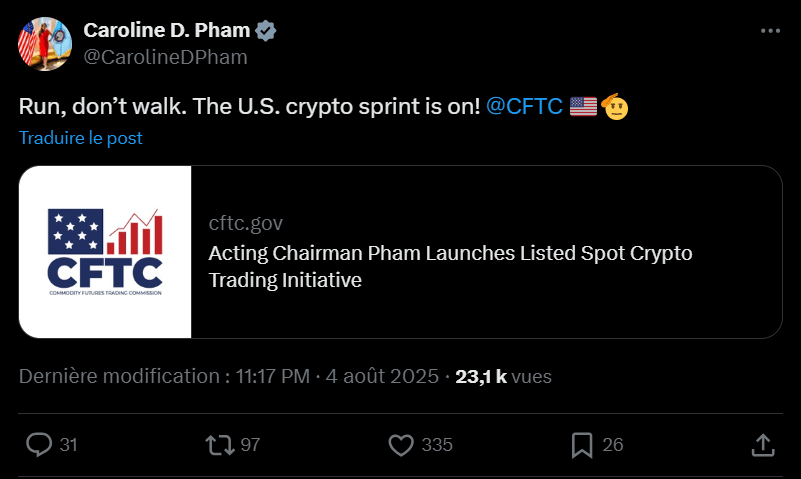Click the @CFTC mention link
Image resolution: width=801 pixels, height=479 pixels.
pyautogui.click(x=524, y=107)
